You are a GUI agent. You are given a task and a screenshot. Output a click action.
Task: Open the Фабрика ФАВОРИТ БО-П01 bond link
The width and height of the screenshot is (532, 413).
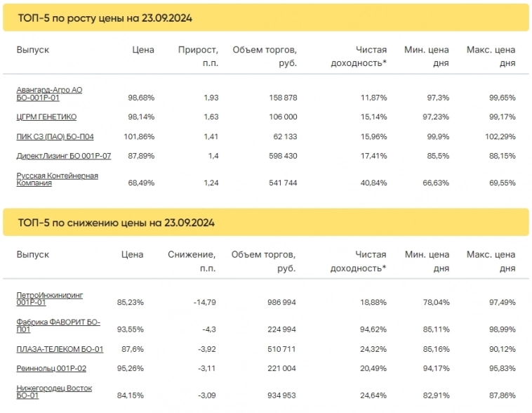(58, 324)
